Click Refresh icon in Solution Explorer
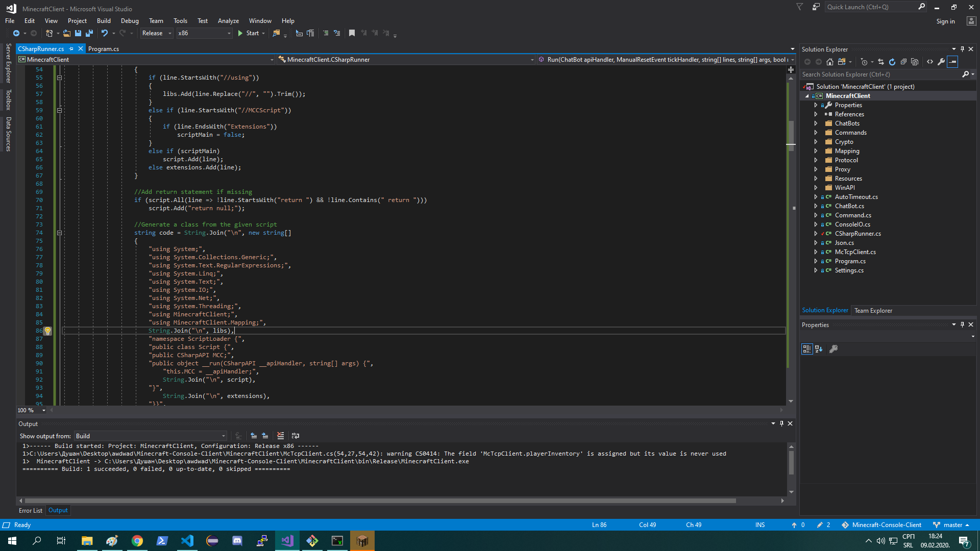This screenshot has width=980, height=551. pyautogui.click(x=892, y=62)
